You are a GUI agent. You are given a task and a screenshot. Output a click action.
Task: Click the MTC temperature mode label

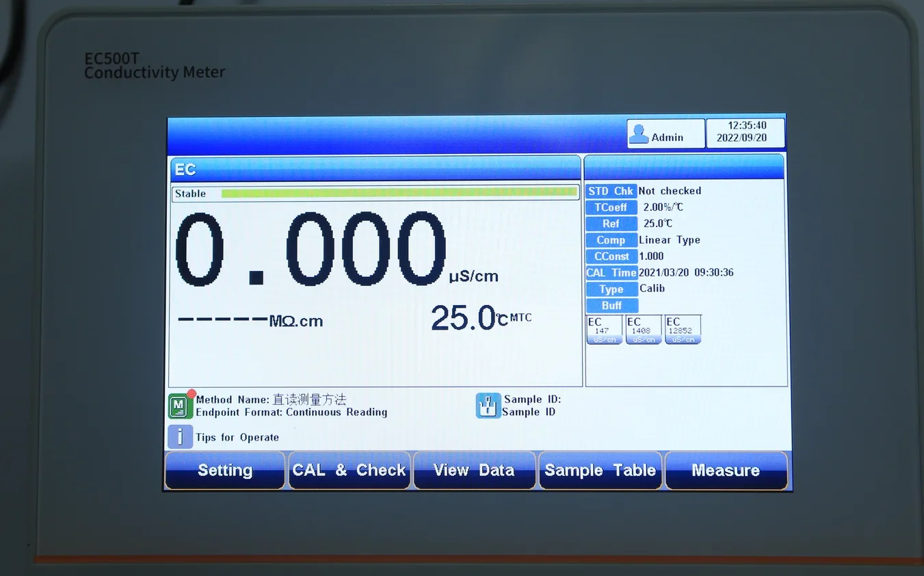[520, 317]
